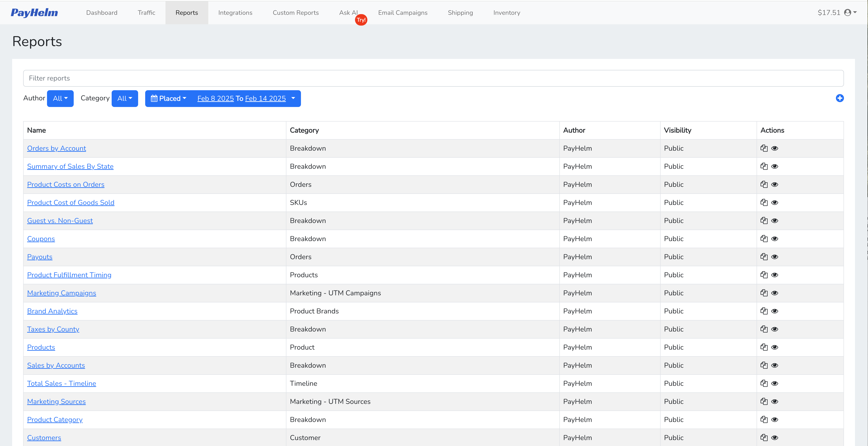
Task: Expand the date range selector chevron
Action: point(293,98)
